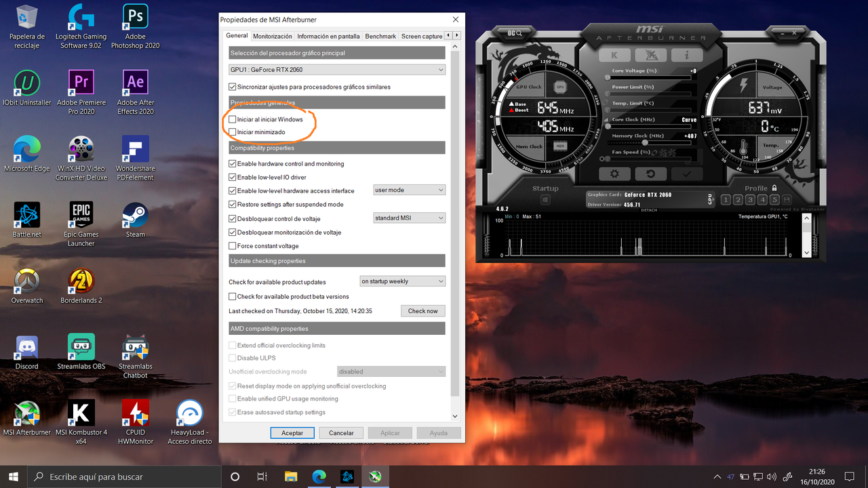Open the Windows notification center icon
This screenshot has height=488, width=868.
pos(850,476)
